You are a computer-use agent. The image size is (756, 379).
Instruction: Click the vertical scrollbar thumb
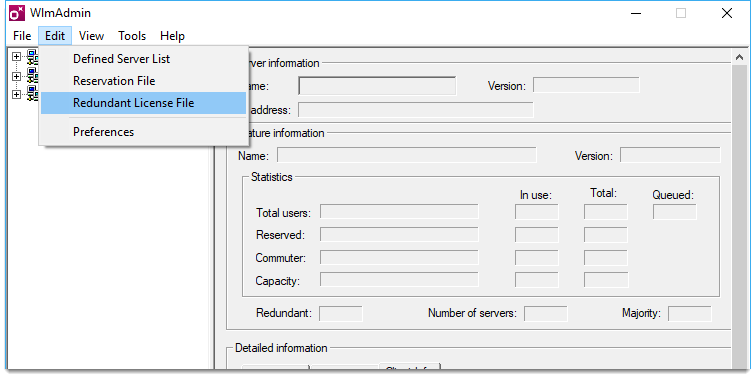(x=740, y=217)
